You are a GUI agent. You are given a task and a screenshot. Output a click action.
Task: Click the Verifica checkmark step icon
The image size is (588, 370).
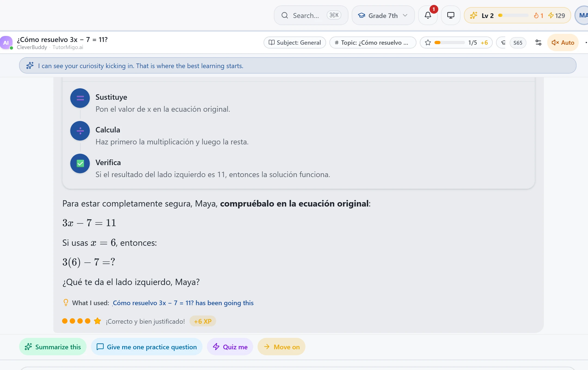click(80, 163)
